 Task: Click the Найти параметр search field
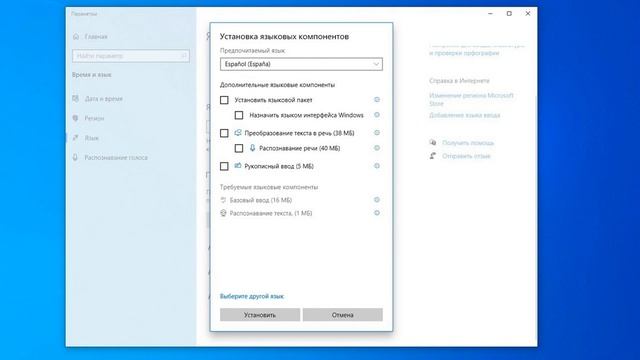[131, 56]
